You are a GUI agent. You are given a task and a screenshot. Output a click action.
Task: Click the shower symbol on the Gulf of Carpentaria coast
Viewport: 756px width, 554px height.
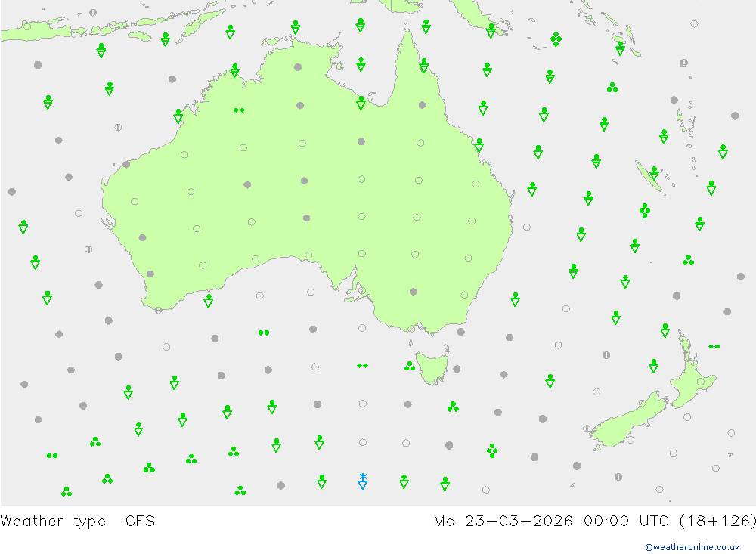coord(361,103)
